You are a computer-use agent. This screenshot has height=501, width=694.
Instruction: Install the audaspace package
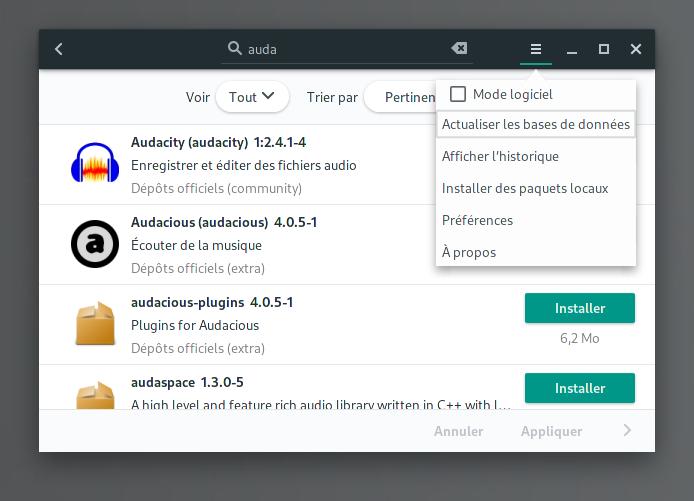(x=580, y=388)
